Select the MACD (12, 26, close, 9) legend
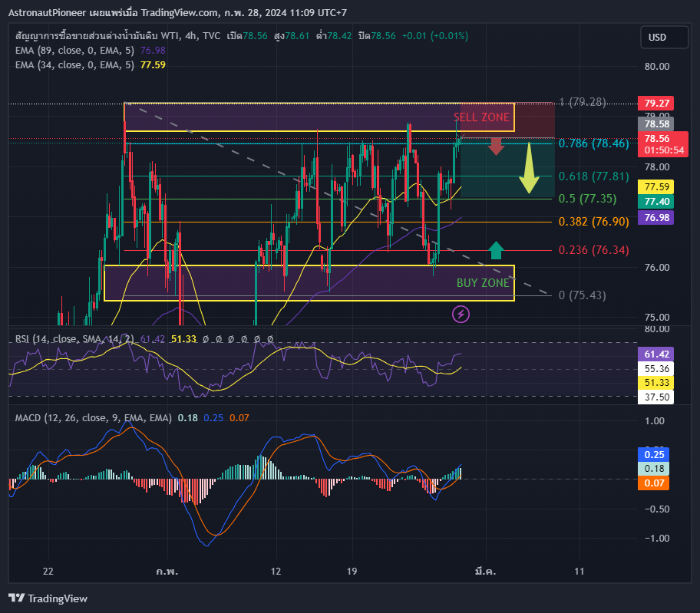This screenshot has width=700, height=613. click(94, 418)
